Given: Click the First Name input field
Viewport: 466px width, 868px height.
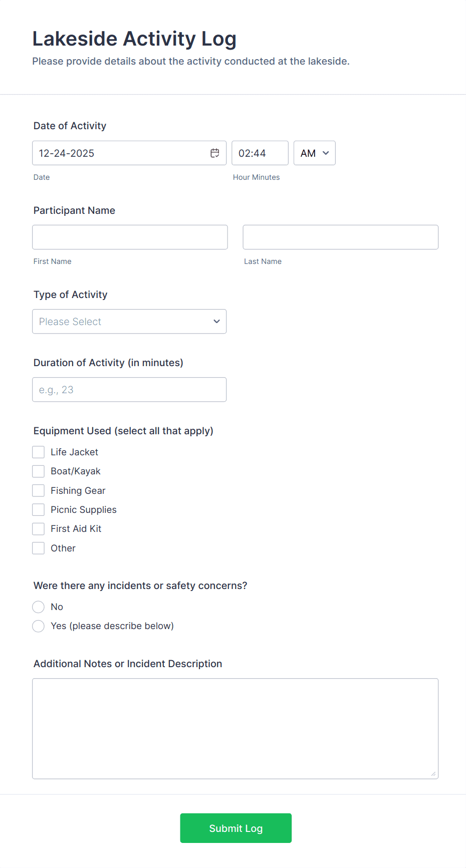Looking at the screenshot, I should point(129,237).
